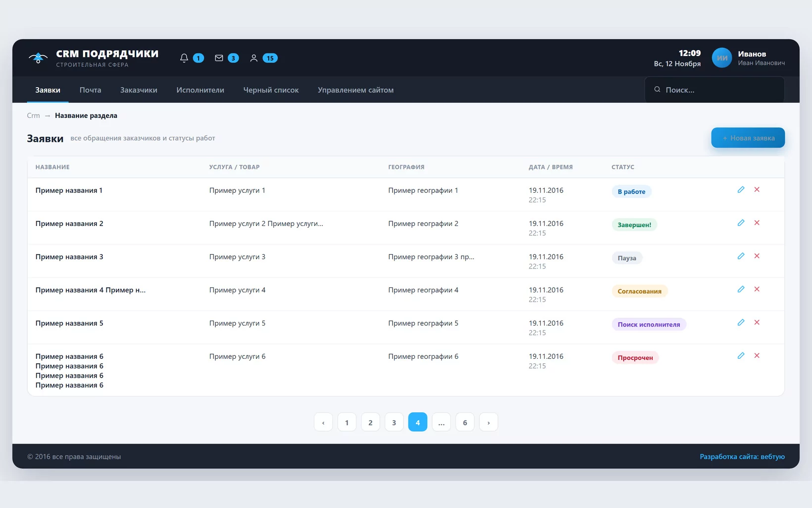This screenshot has width=812, height=508.
Task: Click the Новая заявка button
Action: pos(748,138)
